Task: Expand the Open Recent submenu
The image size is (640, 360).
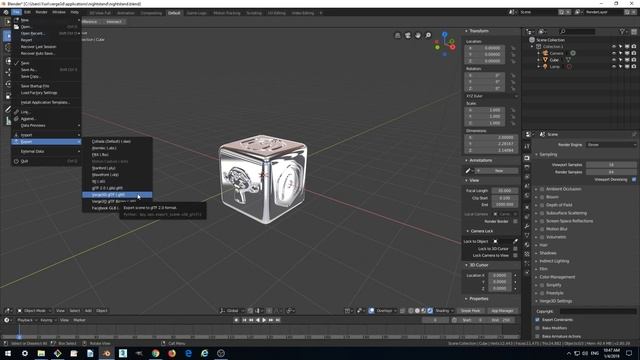Action: click(x=46, y=33)
